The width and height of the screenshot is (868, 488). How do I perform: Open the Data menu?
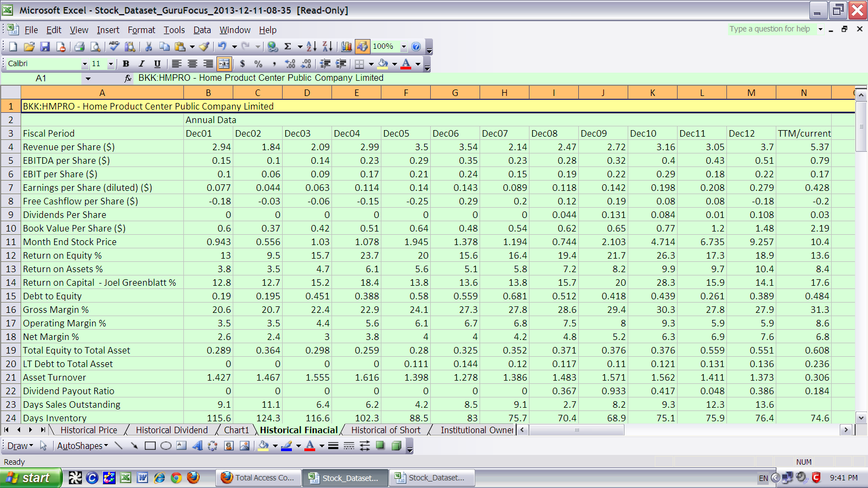pyautogui.click(x=202, y=30)
